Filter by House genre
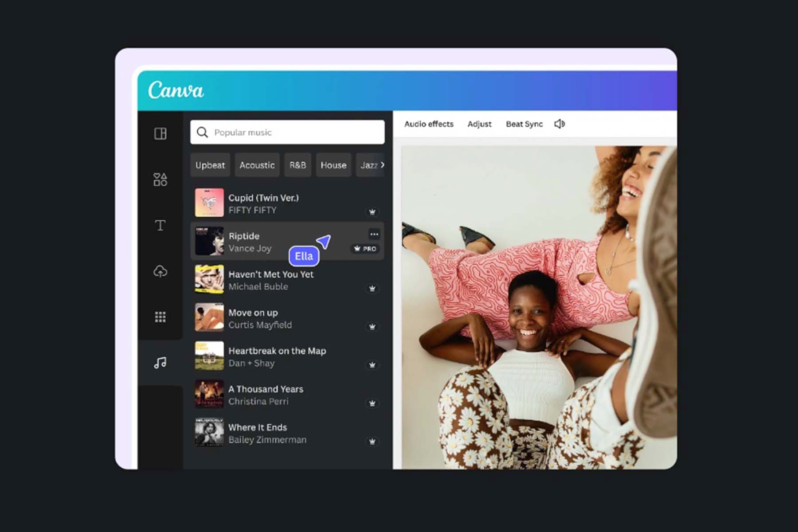The height and width of the screenshot is (532, 798). point(333,165)
